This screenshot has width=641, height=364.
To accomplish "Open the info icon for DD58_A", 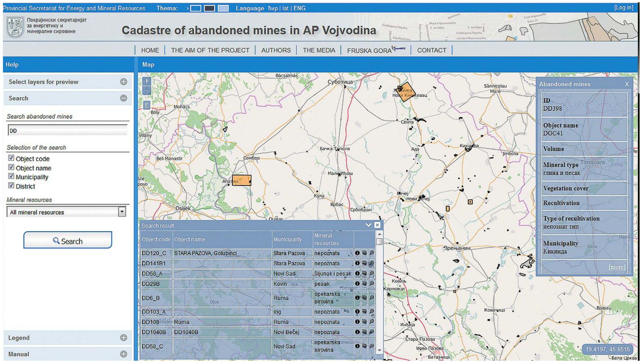I will (357, 273).
